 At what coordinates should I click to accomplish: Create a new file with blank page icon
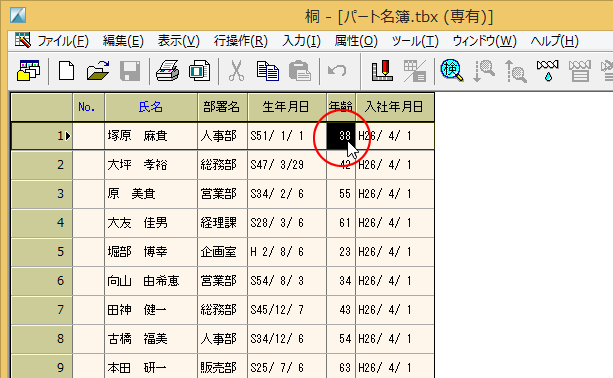[66, 71]
